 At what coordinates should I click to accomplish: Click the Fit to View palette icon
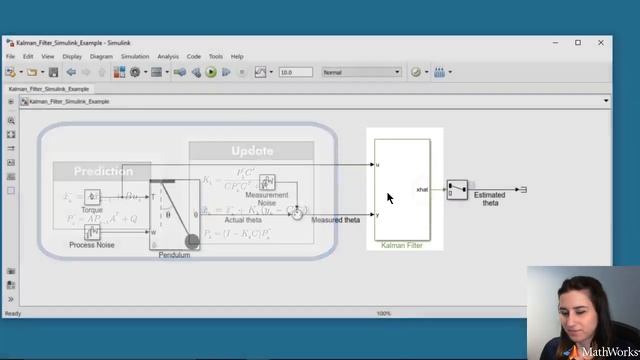11,135
